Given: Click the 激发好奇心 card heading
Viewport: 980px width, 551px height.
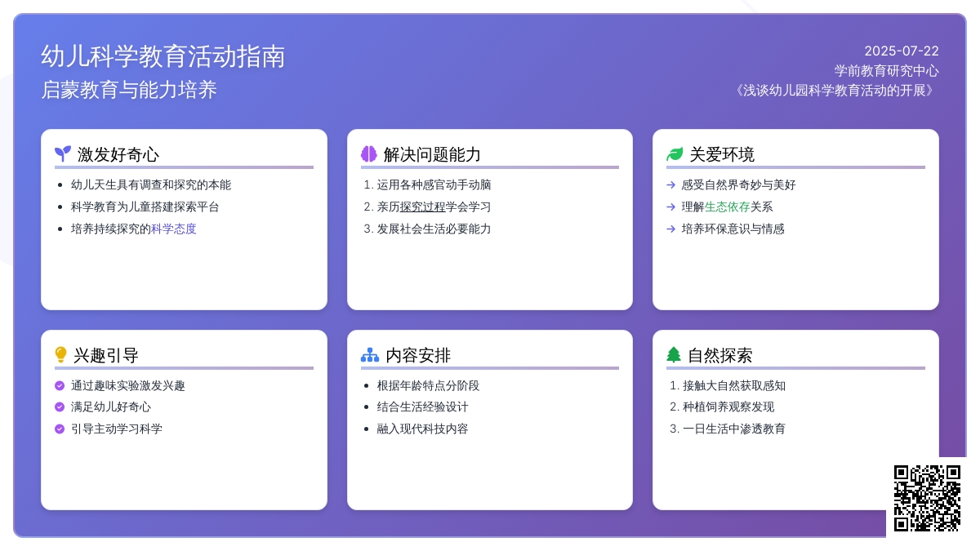Looking at the screenshot, I should (x=118, y=154).
